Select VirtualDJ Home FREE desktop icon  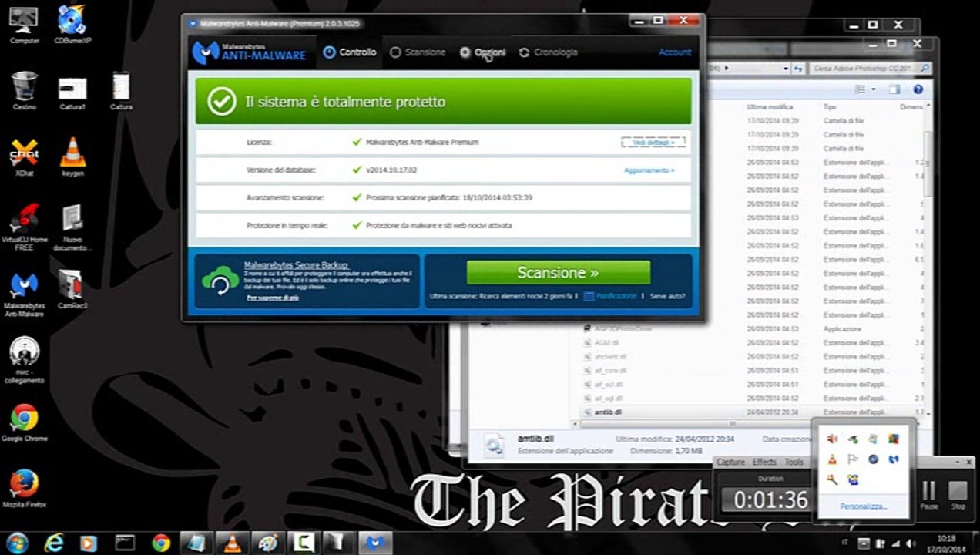(x=25, y=227)
